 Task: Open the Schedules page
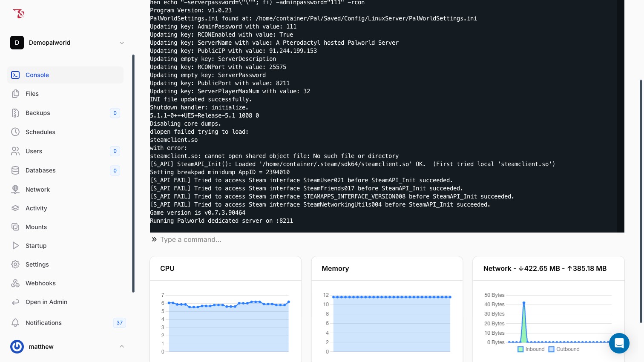pyautogui.click(x=65, y=132)
